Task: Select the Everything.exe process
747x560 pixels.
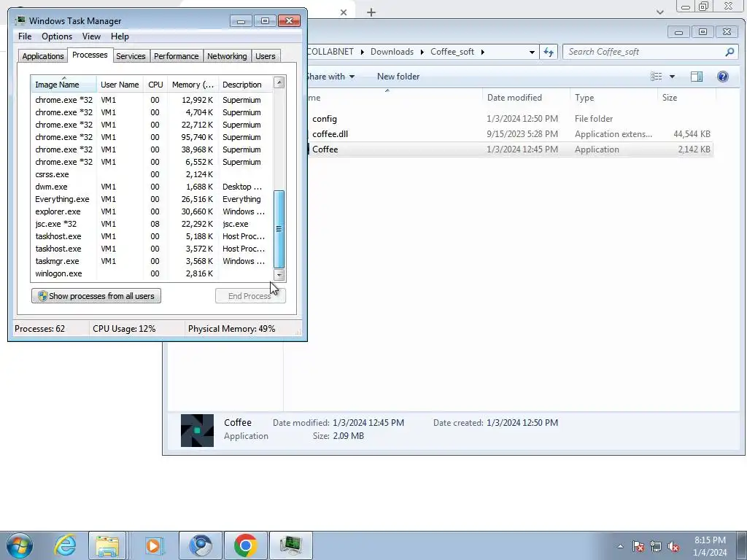Action: (152, 199)
